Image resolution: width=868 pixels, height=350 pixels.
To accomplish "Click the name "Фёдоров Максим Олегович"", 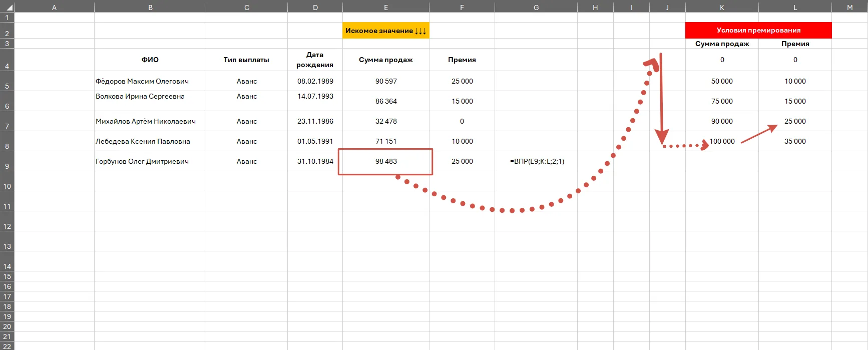I will tap(142, 81).
